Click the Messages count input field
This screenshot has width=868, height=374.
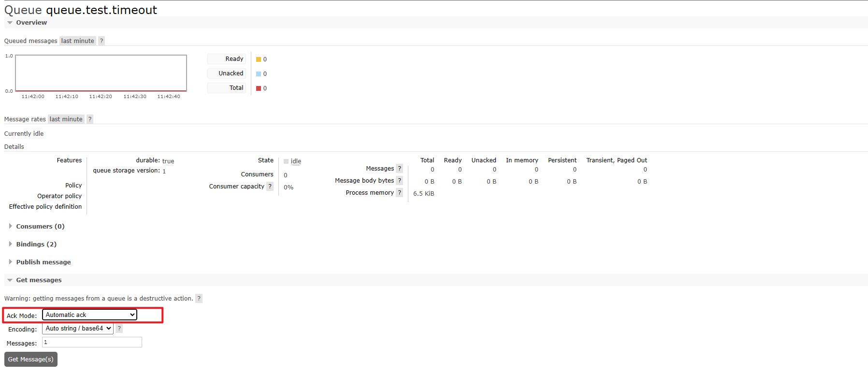[x=92, y=342]
